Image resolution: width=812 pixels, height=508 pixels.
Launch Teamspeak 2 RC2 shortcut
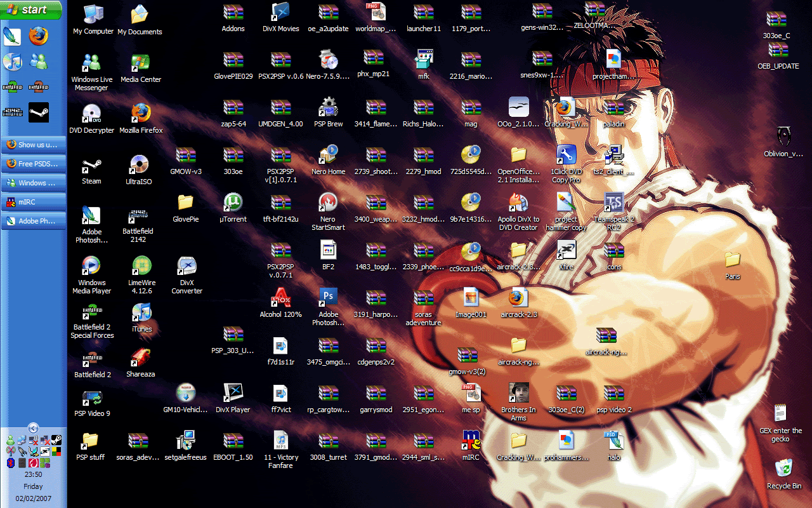[x=613, y=211]
